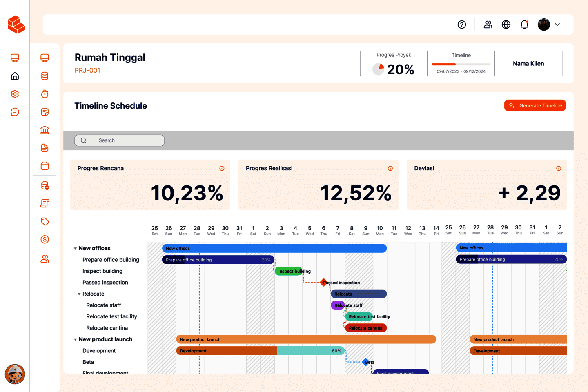Click the home icon in left rail

click(15, 76)
